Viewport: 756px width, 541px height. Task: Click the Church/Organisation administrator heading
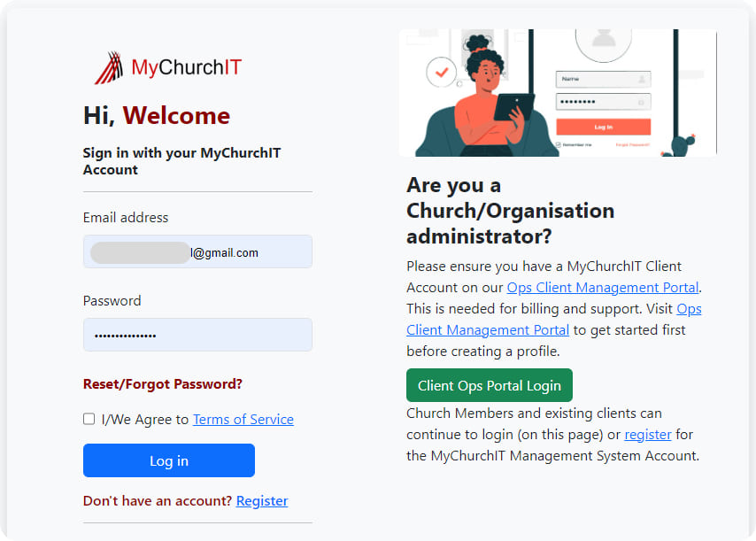(x=510, y=211)
